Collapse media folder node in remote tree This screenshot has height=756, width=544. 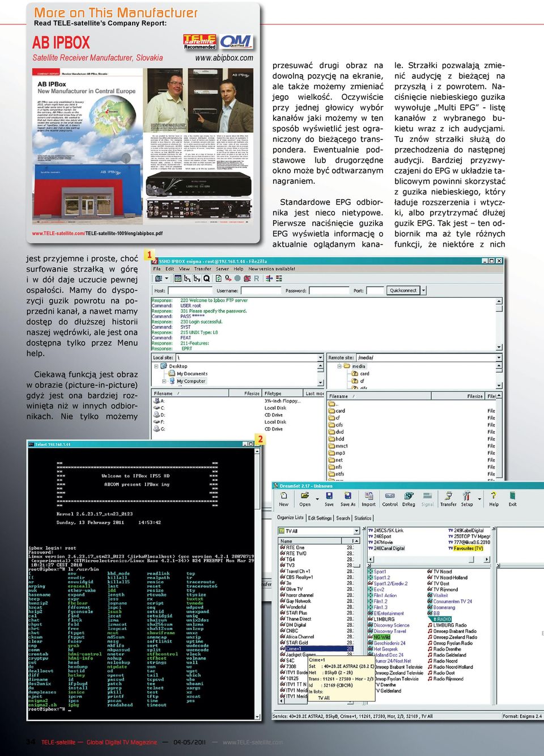point(338,366)
